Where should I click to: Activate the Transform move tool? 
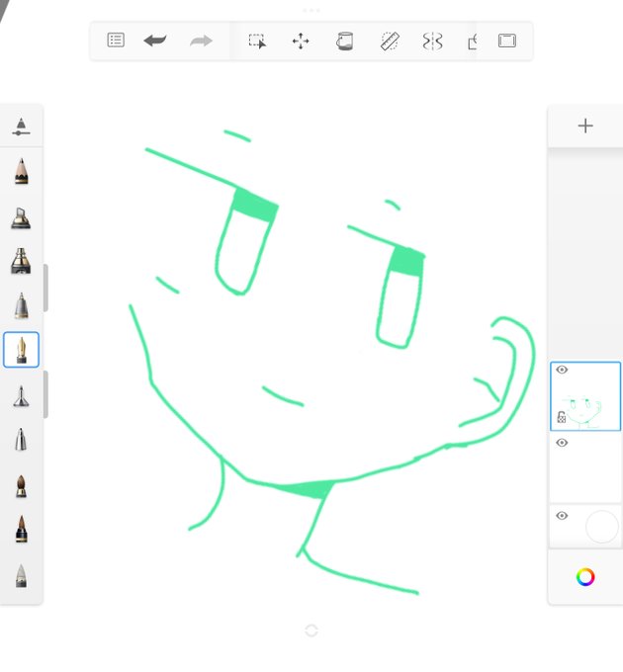301,42
